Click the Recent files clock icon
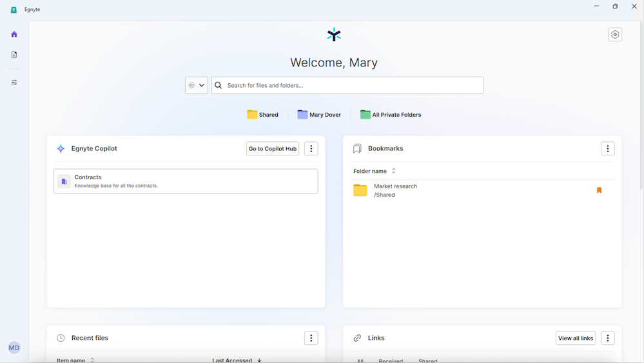The height and width of the screenshot is (363, 644). 61,338
